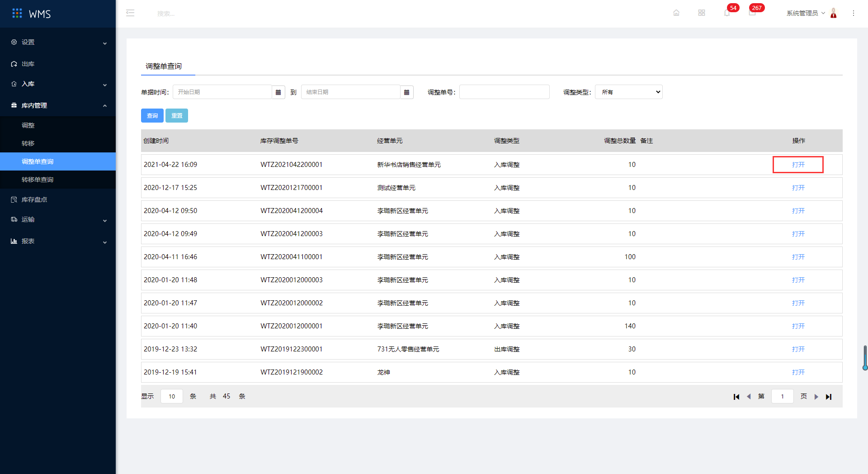Open the record WTZ2020012000001 via 打开
Image resolution: width=868 pixels, height=474 pixels.
(798, 326)
